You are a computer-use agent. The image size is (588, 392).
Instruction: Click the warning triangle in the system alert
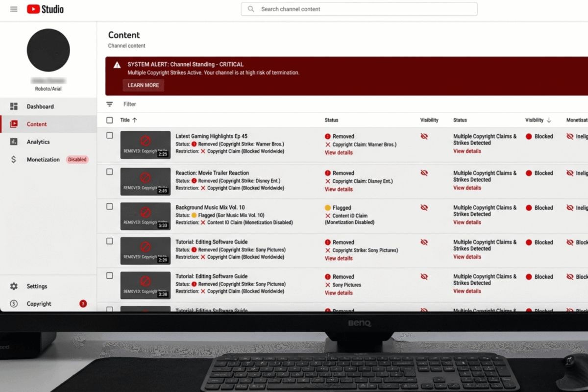(117, 65)
